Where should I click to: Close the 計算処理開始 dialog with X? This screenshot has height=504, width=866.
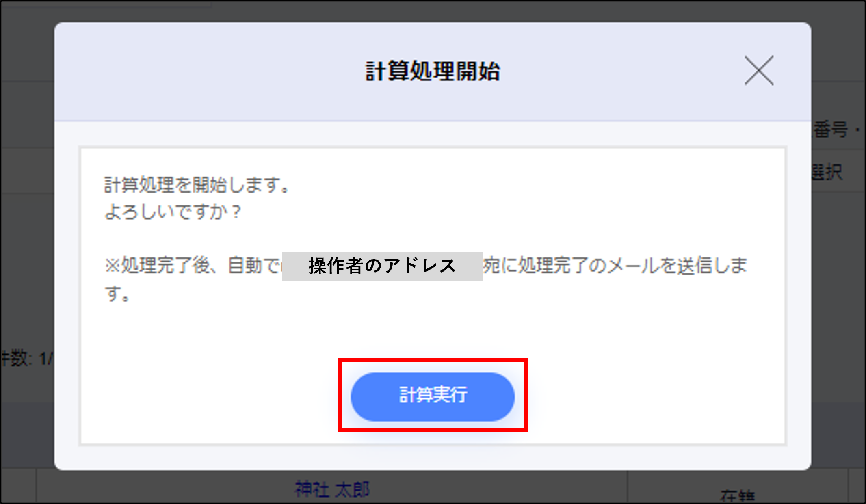click(x=759, y=71)
